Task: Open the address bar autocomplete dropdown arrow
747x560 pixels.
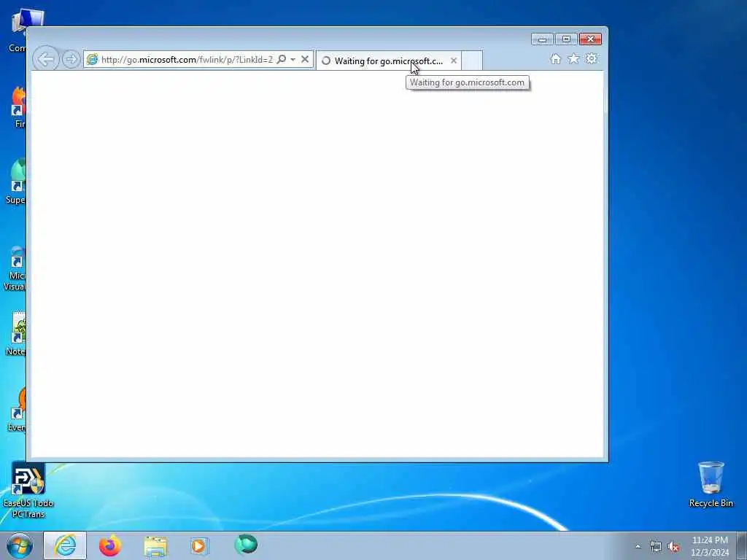Action: [293, 60]
